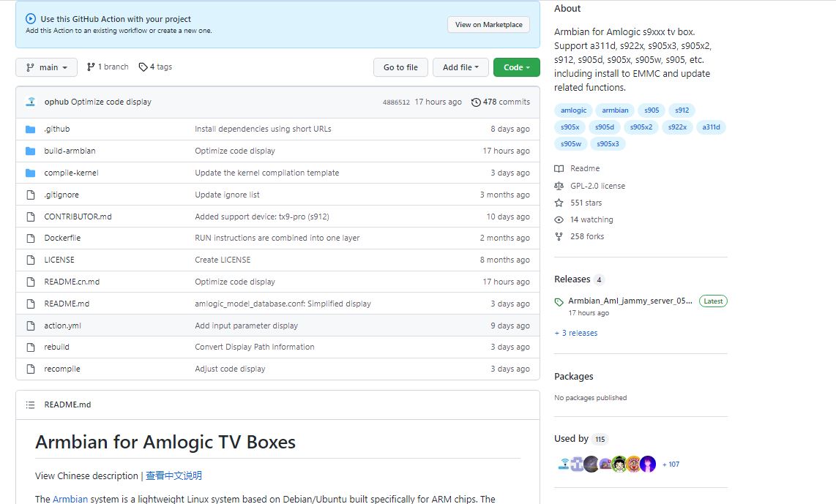Open the compile-kernel folder
Screen dimensions: 836x504
72,173
